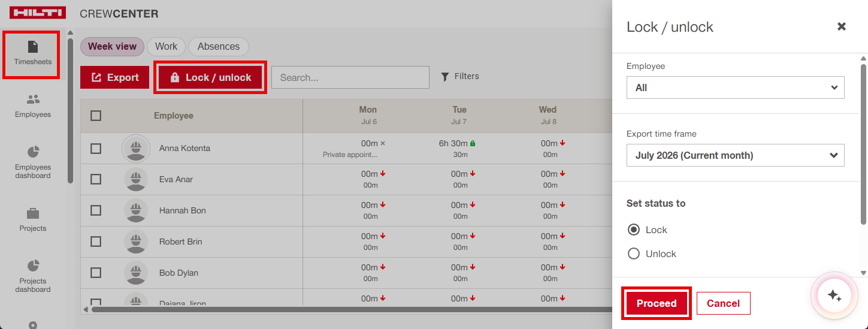
Task: Click the timesheet table horizontal scrollbar
Action: coord(350,309)
